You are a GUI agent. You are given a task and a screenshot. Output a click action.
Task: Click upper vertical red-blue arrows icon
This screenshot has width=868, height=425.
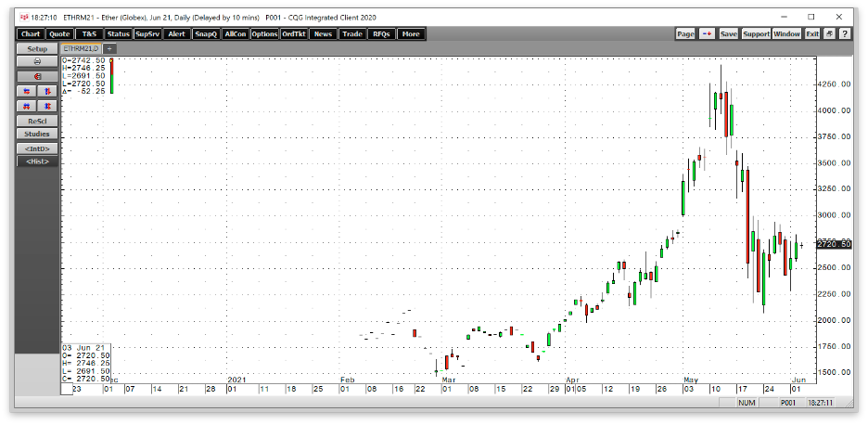47,91
